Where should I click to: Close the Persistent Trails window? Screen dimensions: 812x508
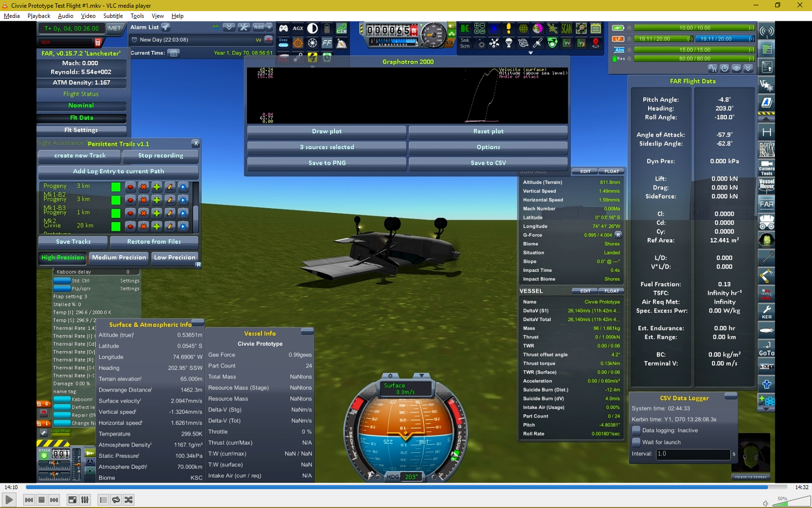coord(196,143)
